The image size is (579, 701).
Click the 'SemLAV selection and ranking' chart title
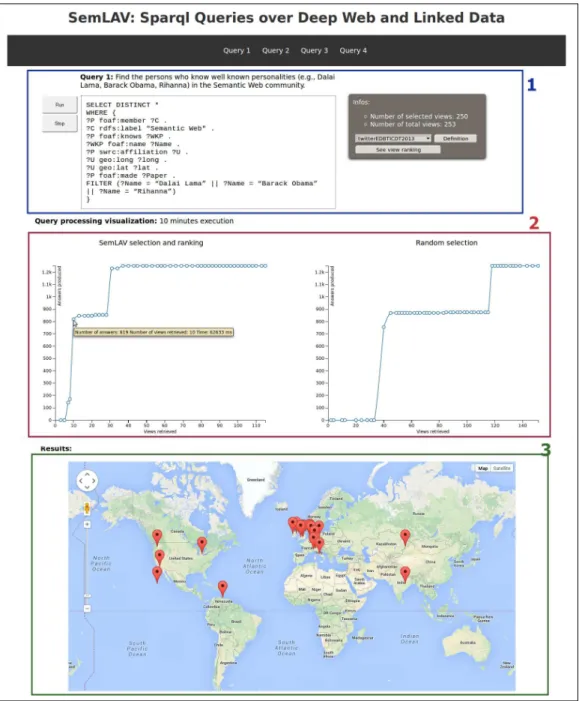pos(151,243)
